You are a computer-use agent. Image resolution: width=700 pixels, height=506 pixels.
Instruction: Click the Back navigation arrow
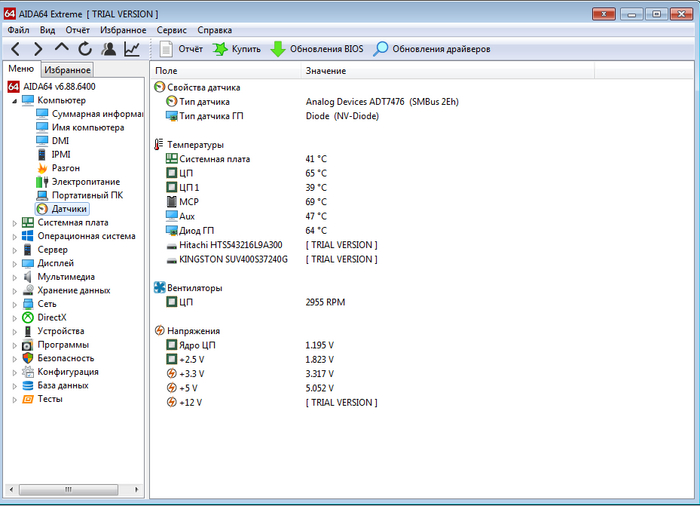pos(16,49)
